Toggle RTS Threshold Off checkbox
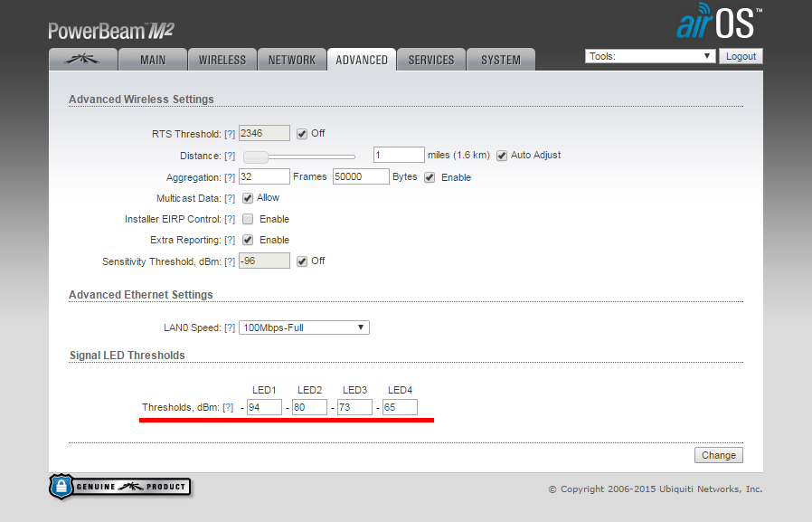Image resolution: width=812 pixels, height=522 pixels. 302,134
